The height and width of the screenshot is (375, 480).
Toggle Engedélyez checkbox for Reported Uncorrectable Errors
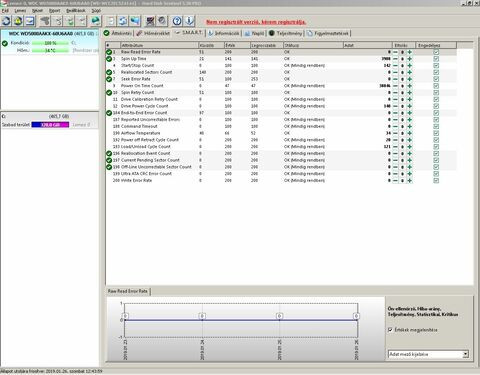tap(436, 120)
